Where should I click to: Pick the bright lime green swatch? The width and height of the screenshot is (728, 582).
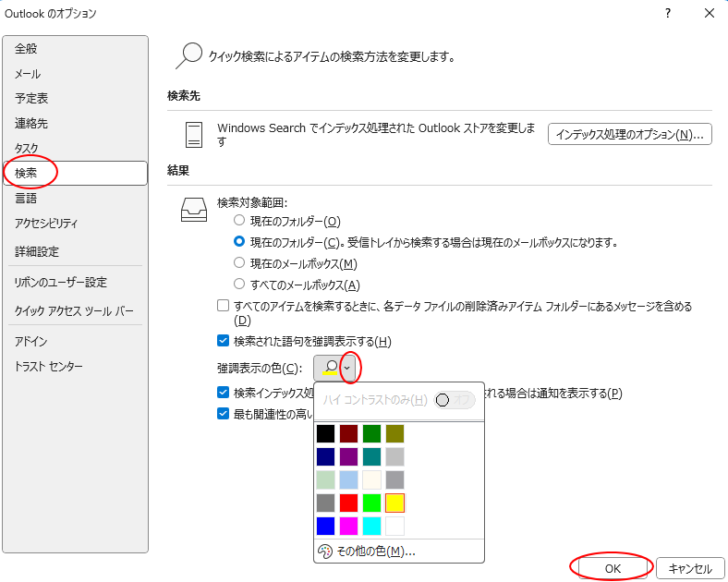pyautogui.click(x=372, y=503)
